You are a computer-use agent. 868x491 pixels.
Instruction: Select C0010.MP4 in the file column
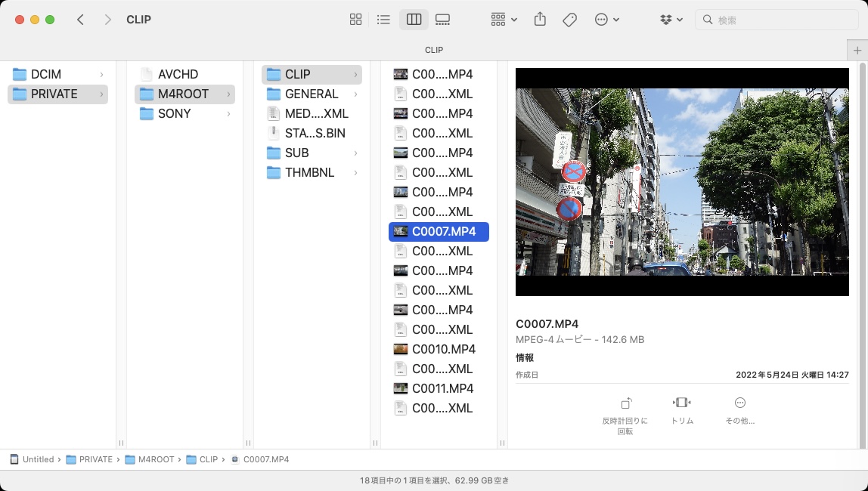tap(444, 349)
